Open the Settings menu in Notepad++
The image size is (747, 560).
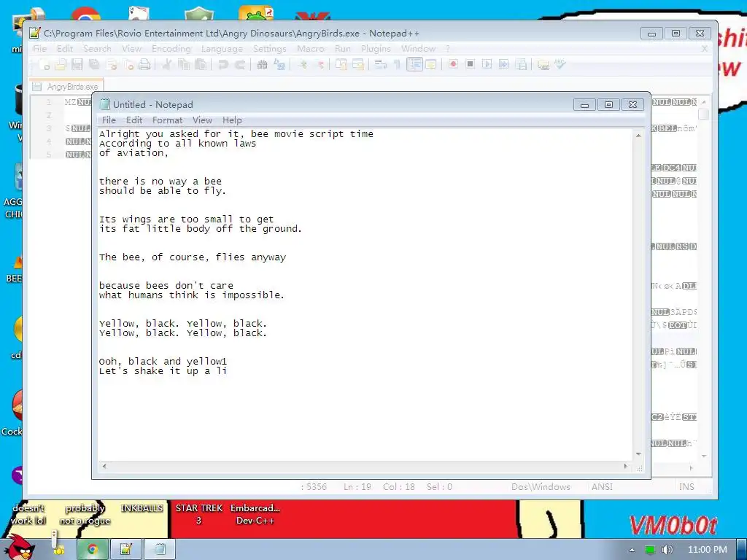[x=270, y=49]
